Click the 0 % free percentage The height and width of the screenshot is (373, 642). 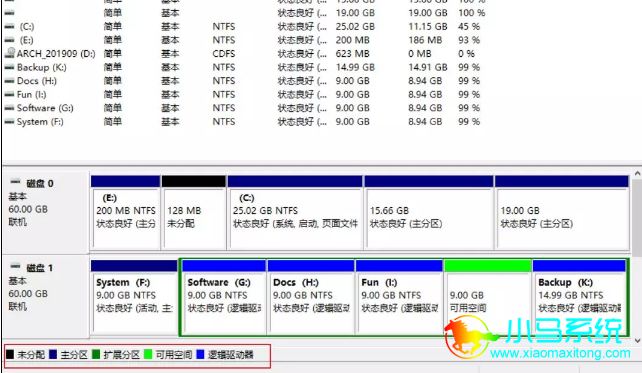466,54
